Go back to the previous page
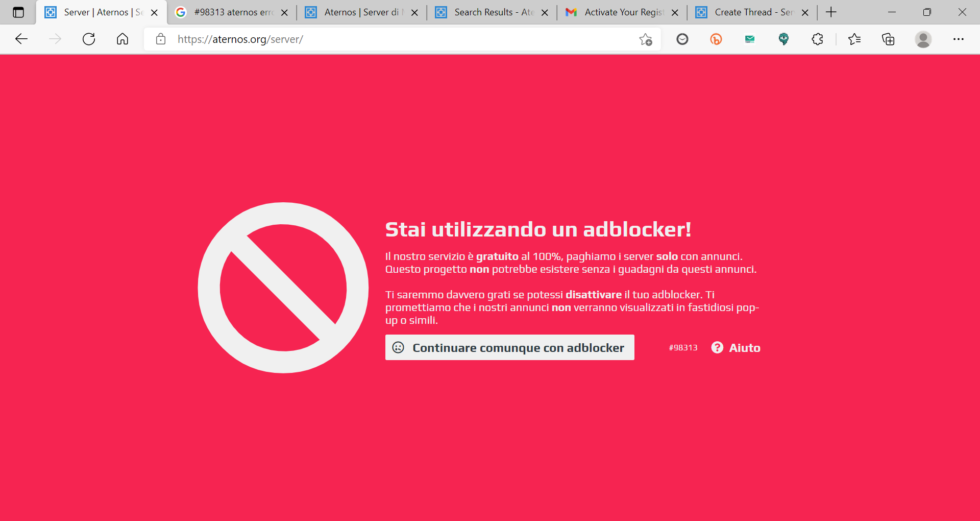Image resolution: width=980 pixels, height=521 pixels. click(21, 39)
